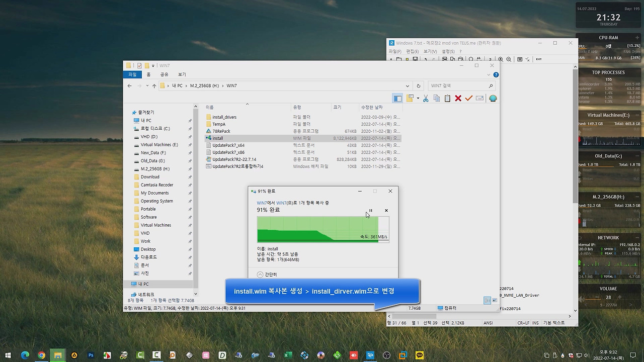644x362 pixels.
Task: Open the 파일 ribbon tab
Action: point(132,74)
